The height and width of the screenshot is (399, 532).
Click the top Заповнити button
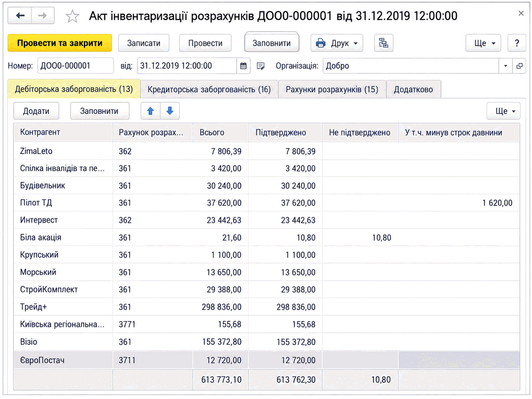(272, 43)
